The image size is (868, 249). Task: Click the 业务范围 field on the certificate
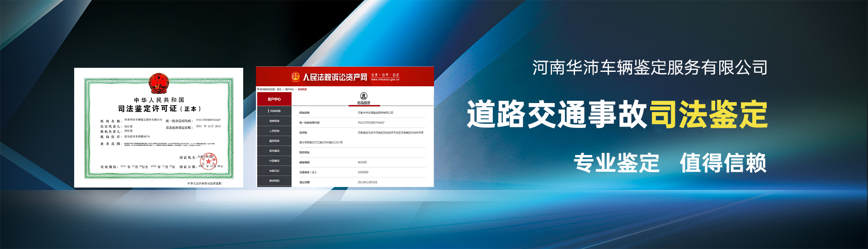tap(158, 144)
